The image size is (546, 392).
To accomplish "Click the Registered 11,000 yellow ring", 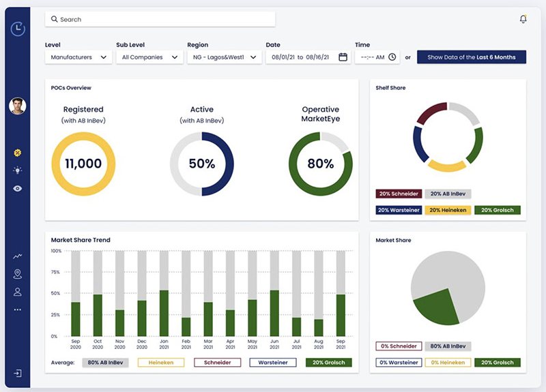I will 83,164.
